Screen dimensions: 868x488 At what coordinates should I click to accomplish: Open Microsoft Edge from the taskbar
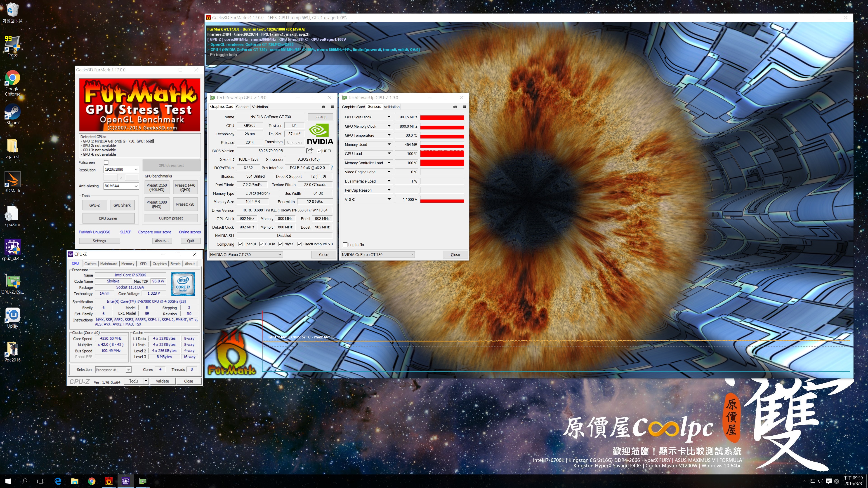point(58,481)
